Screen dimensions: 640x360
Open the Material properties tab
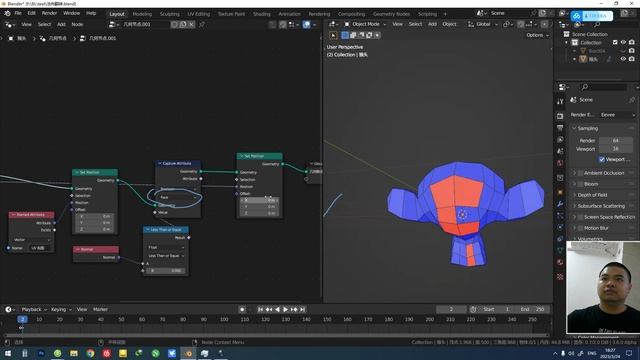pos(560,262)
